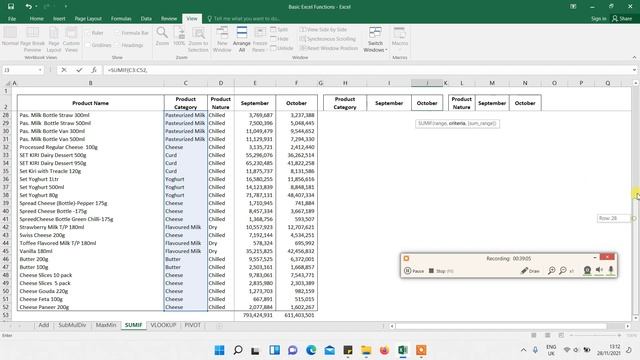
Task: Open the Data ribbon tab
Action: pos(146,18)
